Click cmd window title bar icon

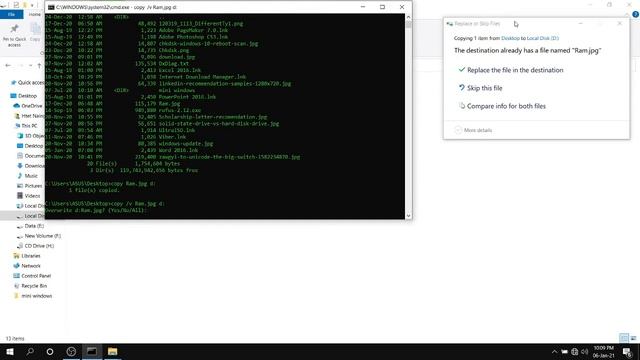[51, 7]
